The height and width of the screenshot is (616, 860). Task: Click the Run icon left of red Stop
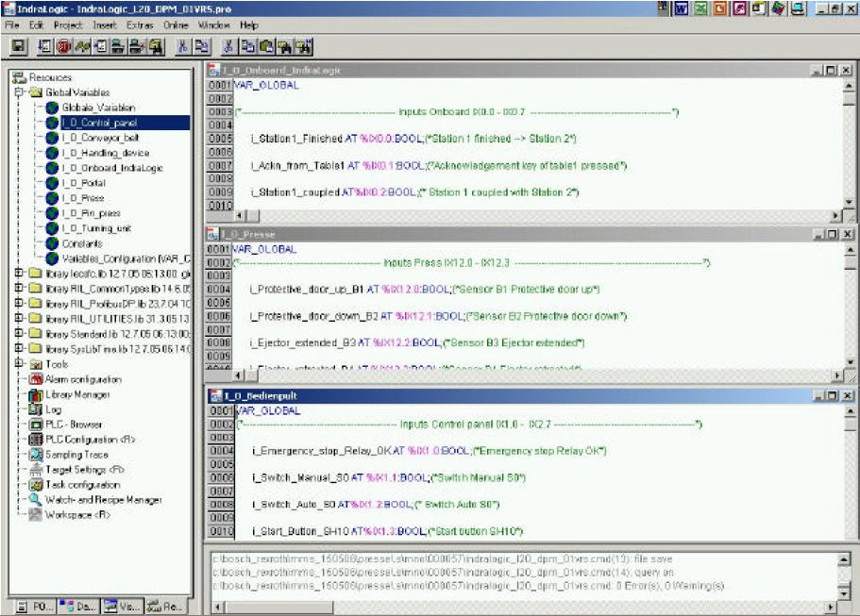coord(45,46)
